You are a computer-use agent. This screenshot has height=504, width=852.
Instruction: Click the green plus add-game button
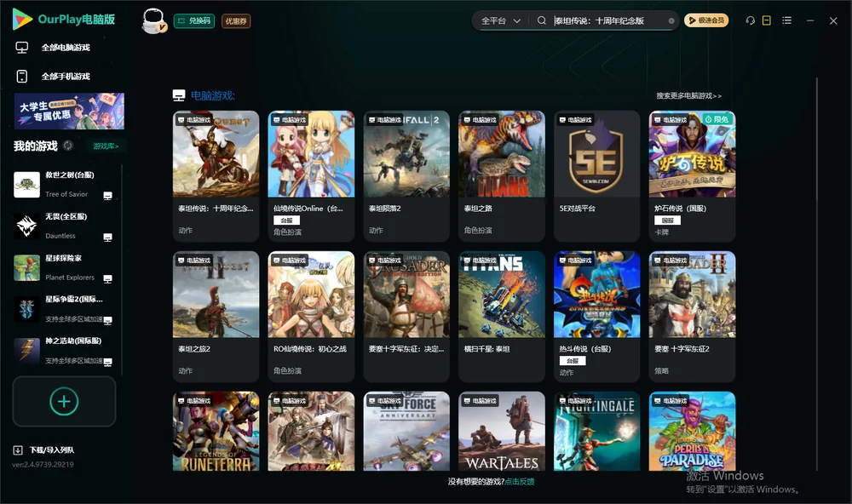[x=64, y=401]
